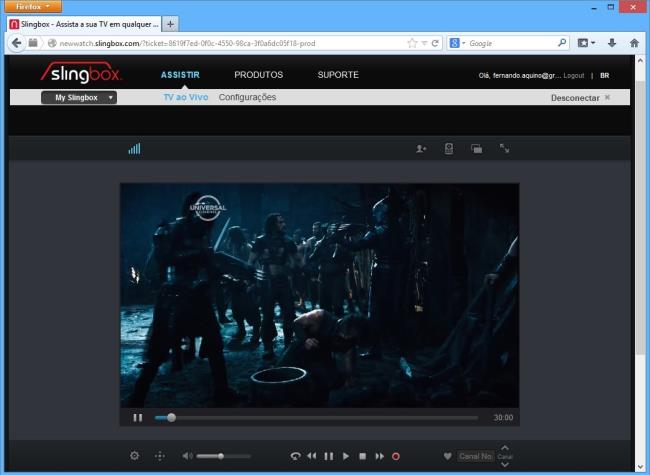This screenshot has width=650, height=475.
Task: Click the instant replay loop icon
Action: tap(295, 456)
